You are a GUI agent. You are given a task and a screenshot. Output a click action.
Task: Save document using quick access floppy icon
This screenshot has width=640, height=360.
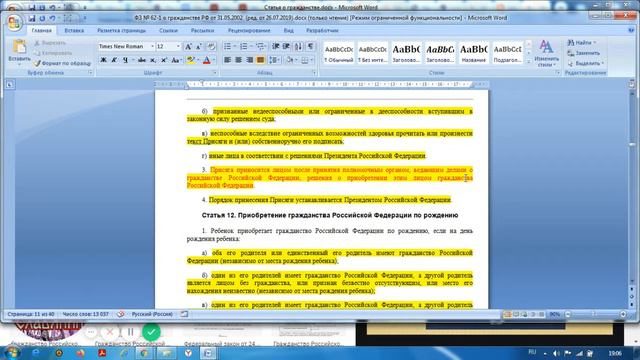click(32, 18)
